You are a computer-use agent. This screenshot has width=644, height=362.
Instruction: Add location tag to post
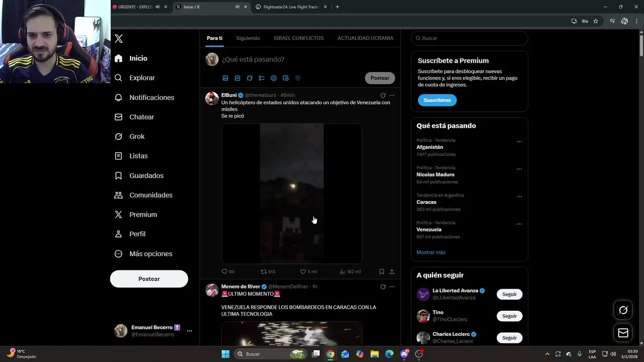298,78
